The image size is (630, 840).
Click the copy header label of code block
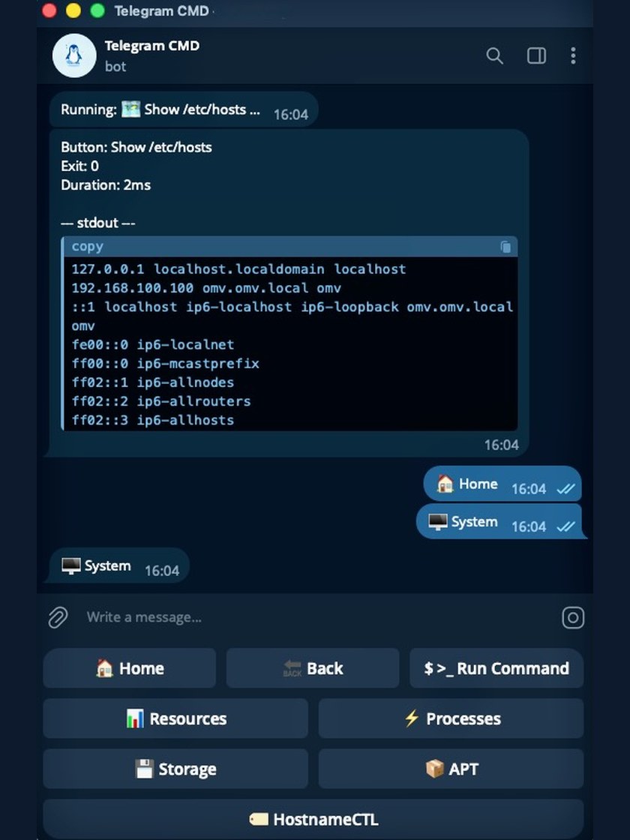pos(87,247)
